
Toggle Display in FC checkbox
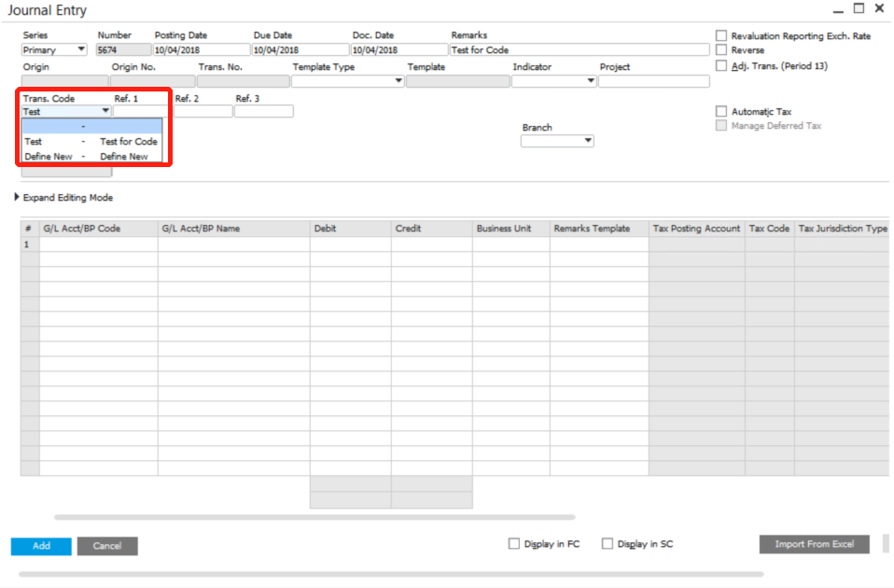[x=514, y=544]
